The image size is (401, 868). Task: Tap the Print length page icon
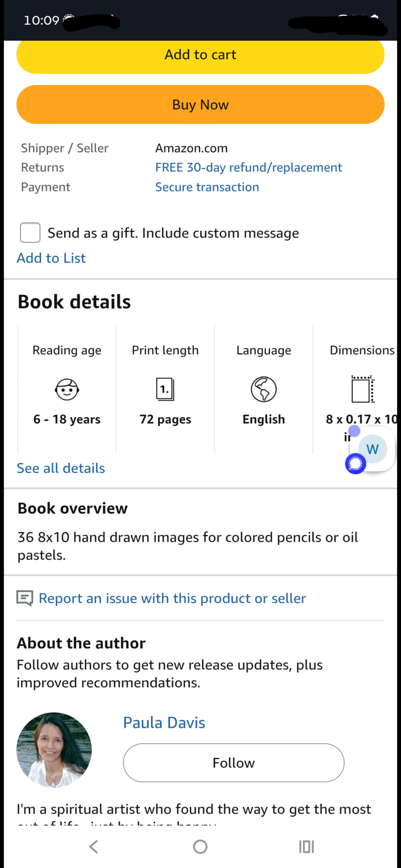(165, 389)
